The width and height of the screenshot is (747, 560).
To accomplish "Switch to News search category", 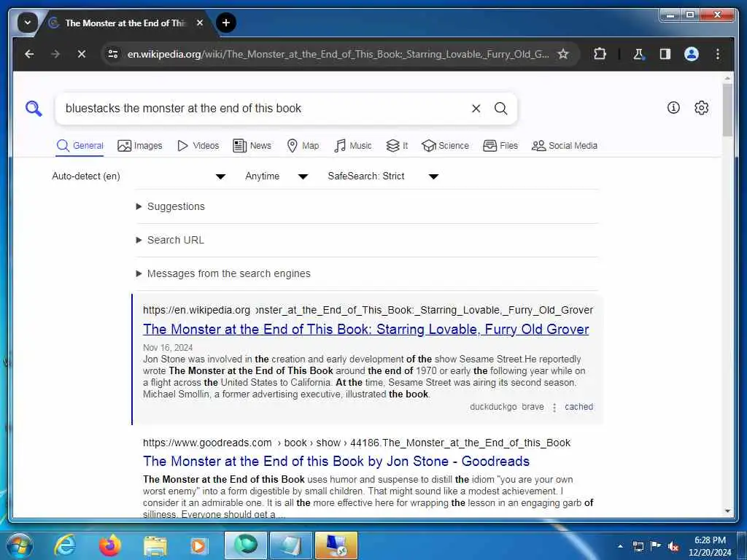I will 252,146.
